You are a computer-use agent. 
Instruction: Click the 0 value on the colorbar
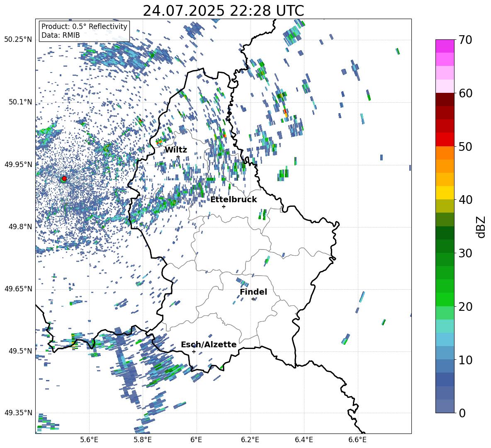point(462,413)
